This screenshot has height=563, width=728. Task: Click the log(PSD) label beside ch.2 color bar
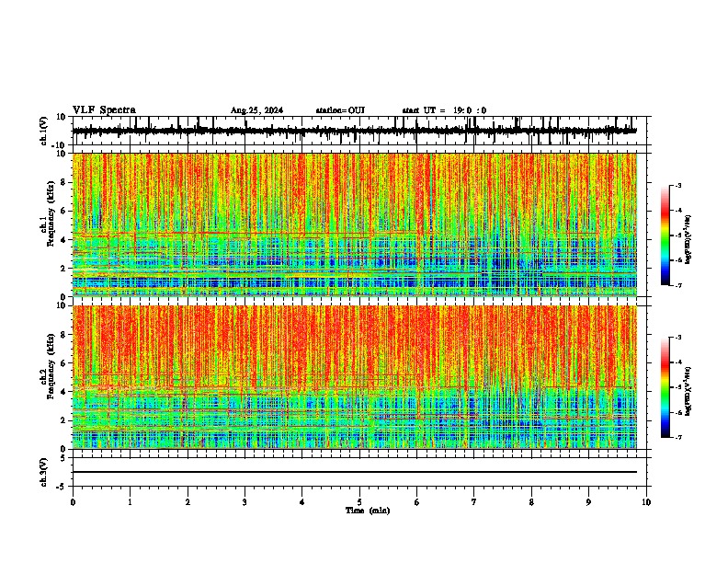pyautogui.click(x=688, y=391)
